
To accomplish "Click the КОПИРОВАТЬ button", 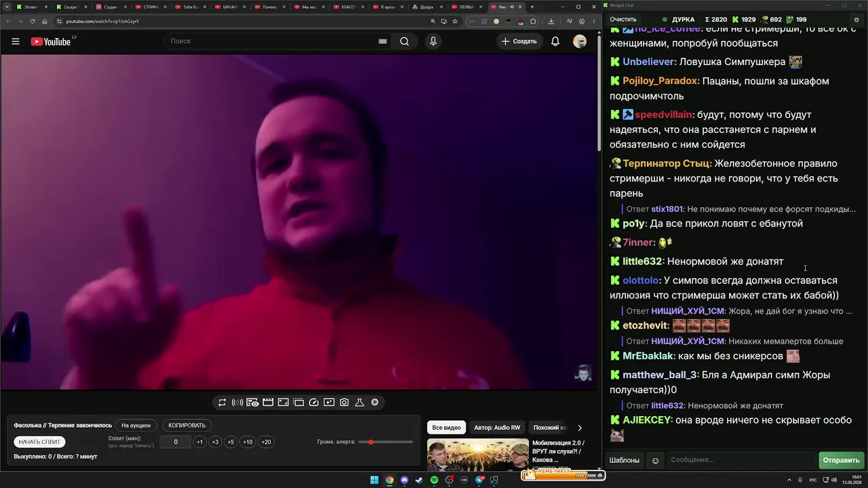I will pos(186,426).
